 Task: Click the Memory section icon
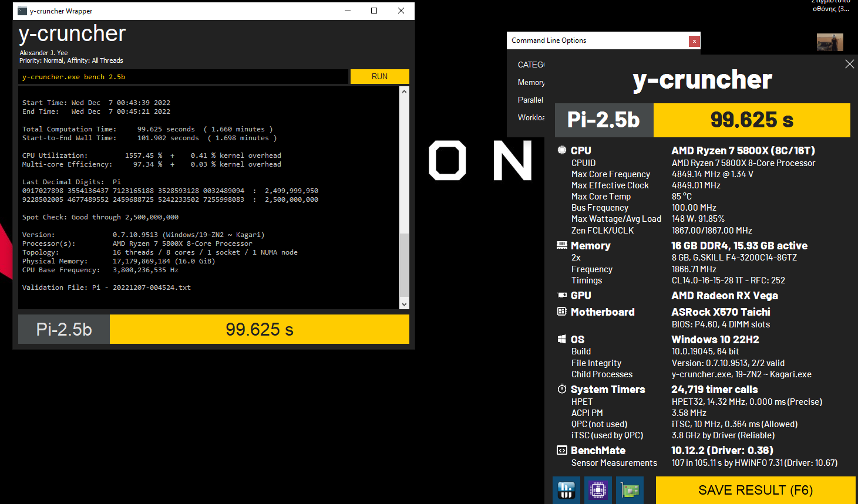(562, 245)
